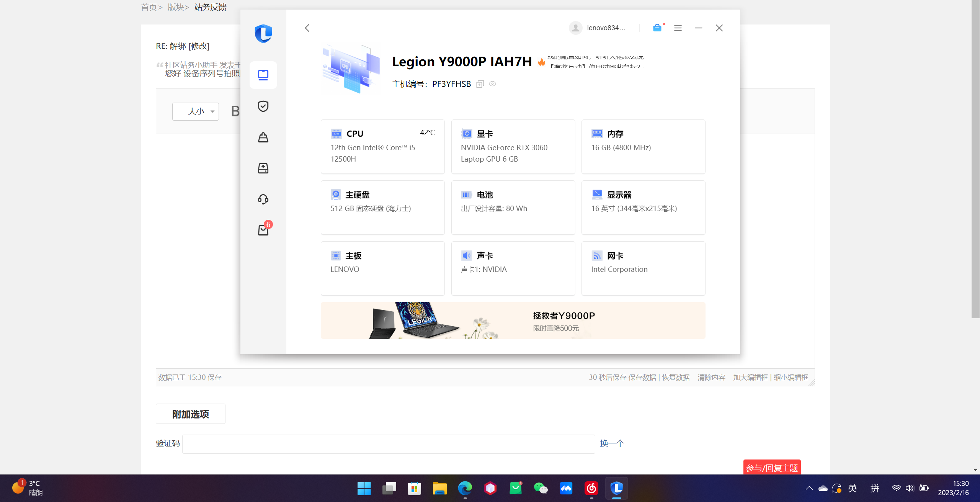Open Task View in taskbar
The width and height of the screenshot is (980, 502).
[x=389, y=488]
